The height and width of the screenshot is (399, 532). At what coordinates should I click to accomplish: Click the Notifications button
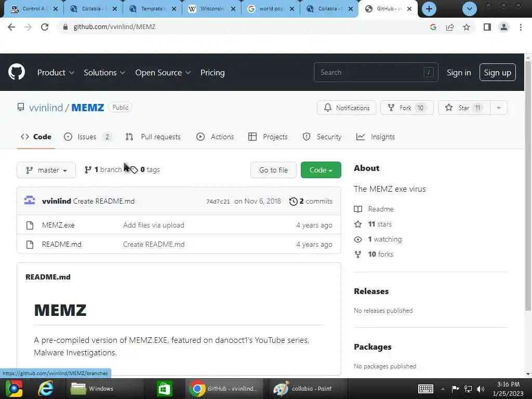coord(347,108)
